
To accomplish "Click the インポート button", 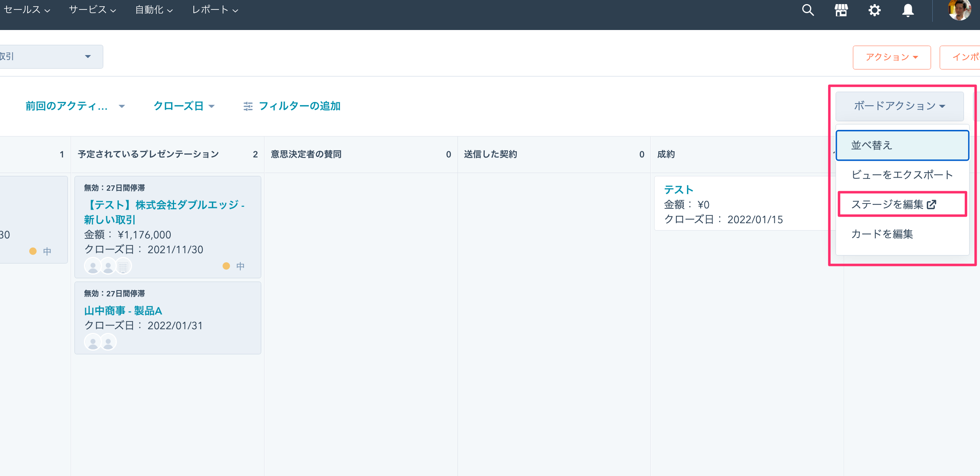I will [960, 58].
